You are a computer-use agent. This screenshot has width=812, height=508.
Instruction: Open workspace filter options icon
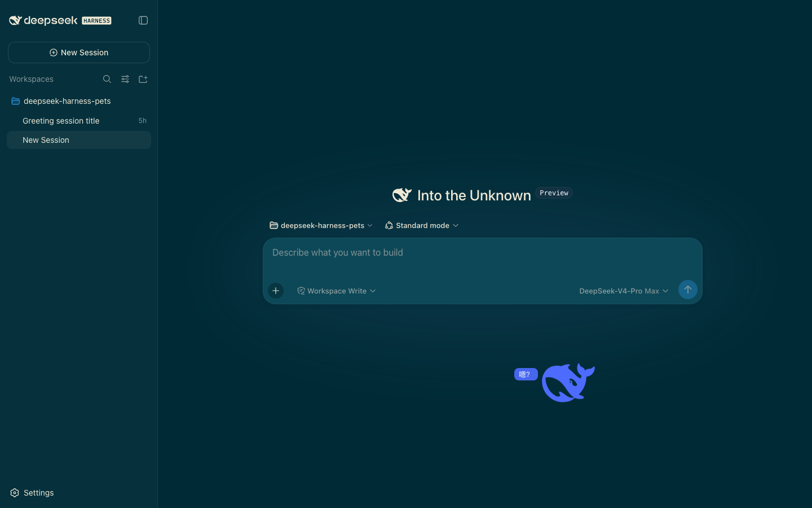(125, 79)
